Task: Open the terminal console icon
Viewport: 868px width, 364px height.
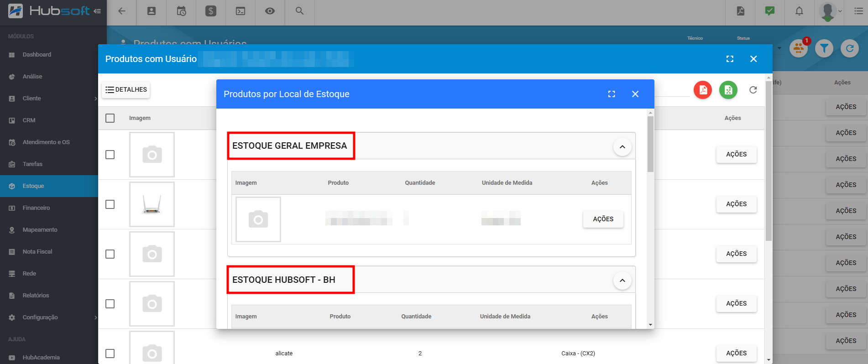Action: coord(241,11)
